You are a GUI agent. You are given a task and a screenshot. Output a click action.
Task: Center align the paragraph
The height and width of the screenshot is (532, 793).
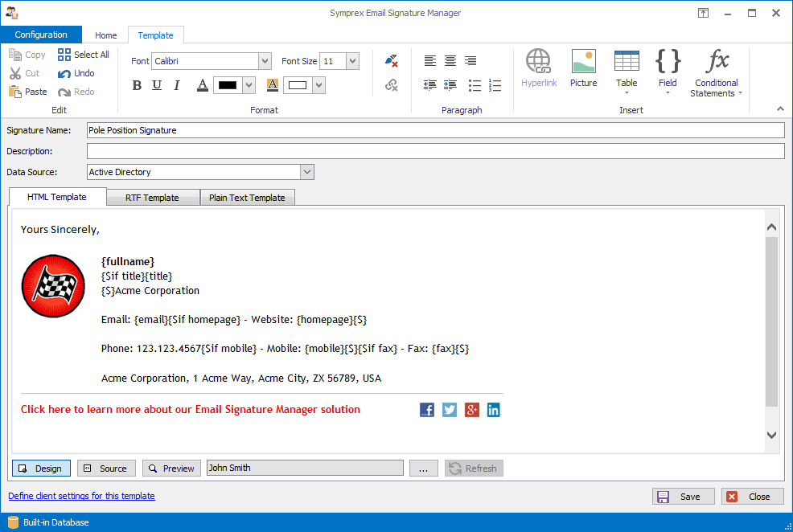450,61
